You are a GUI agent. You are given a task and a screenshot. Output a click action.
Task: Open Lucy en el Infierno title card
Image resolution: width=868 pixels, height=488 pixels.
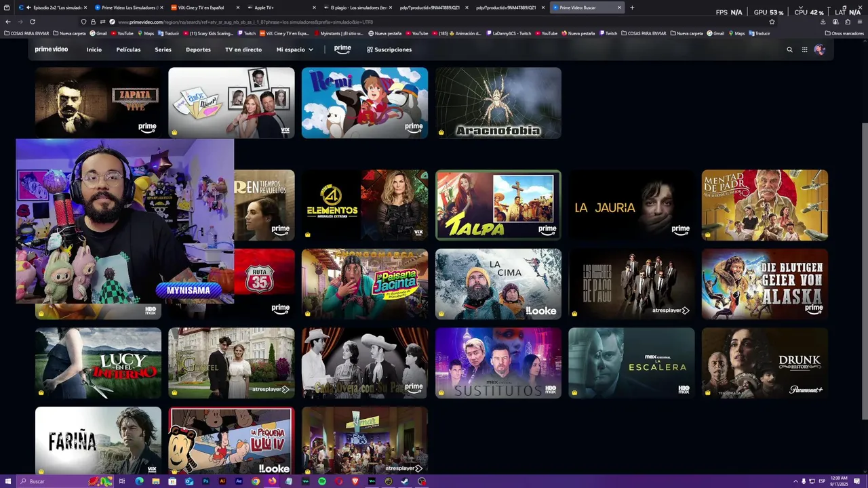click(x=98, y=363)
